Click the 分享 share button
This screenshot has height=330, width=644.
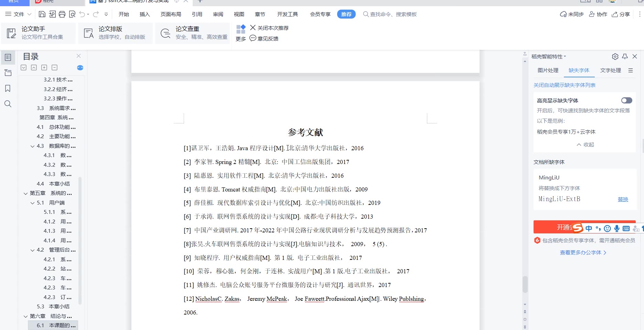621,14
